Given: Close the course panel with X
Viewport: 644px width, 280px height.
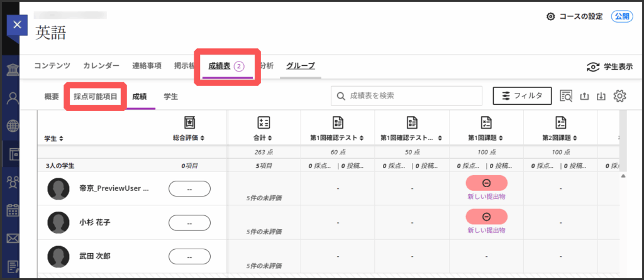Looking at the screenshot, I should click(17, 25).
